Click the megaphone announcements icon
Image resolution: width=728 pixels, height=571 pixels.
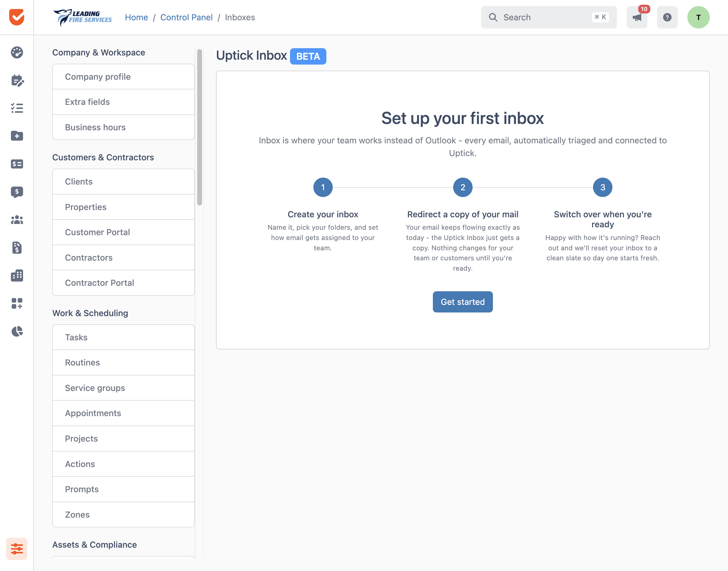tap(637, 17)
